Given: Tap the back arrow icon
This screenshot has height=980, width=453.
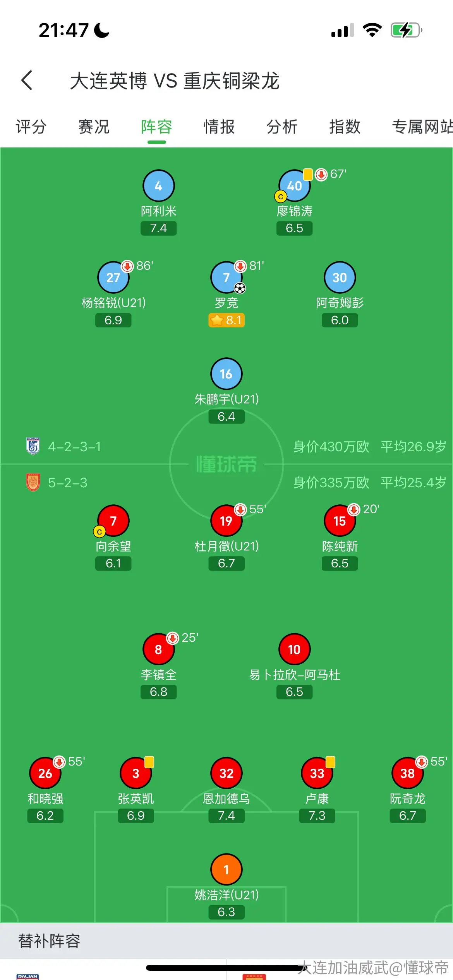Looking at the screenshot, I should (27, 80).
